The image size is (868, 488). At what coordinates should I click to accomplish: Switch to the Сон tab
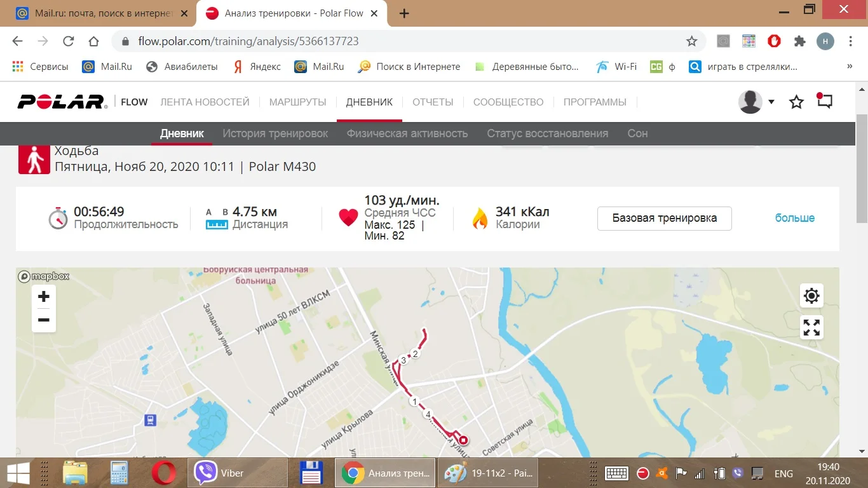637,133
